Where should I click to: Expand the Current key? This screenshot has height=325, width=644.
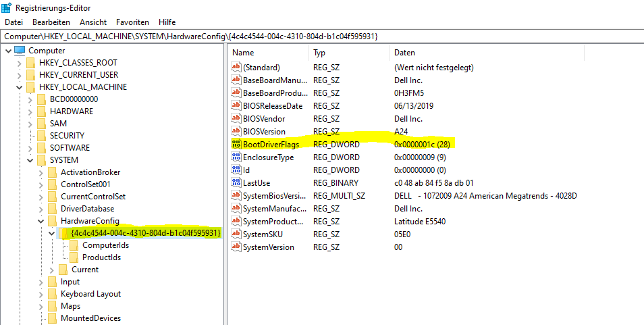point(51,270)
